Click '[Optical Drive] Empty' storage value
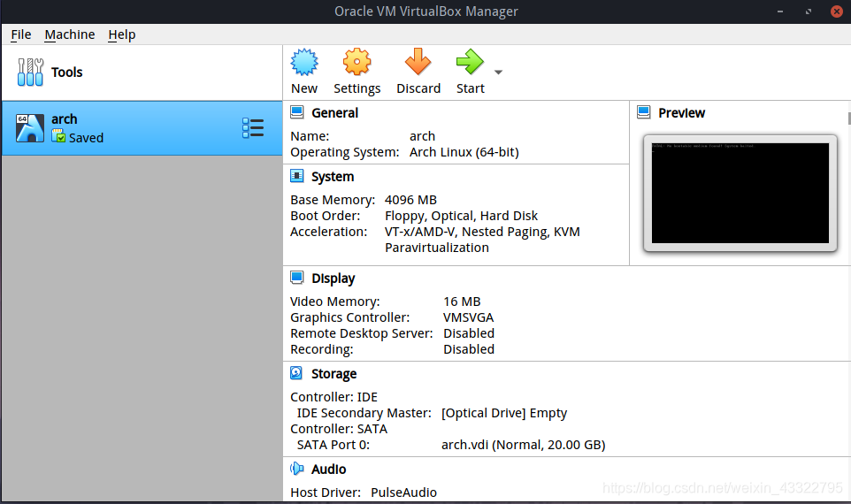The width and height of the screenshot is (851, 504). click(x=504, y=414)
